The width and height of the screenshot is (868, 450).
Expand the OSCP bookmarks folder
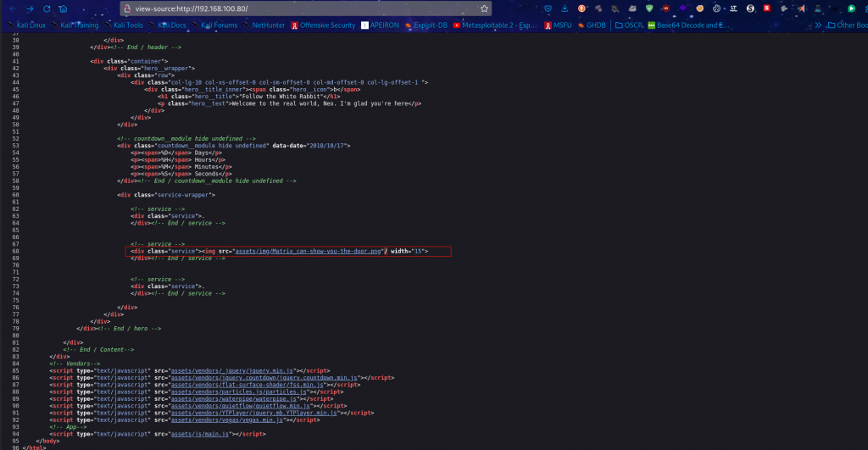pyautogui.click(x=629, y=25)
